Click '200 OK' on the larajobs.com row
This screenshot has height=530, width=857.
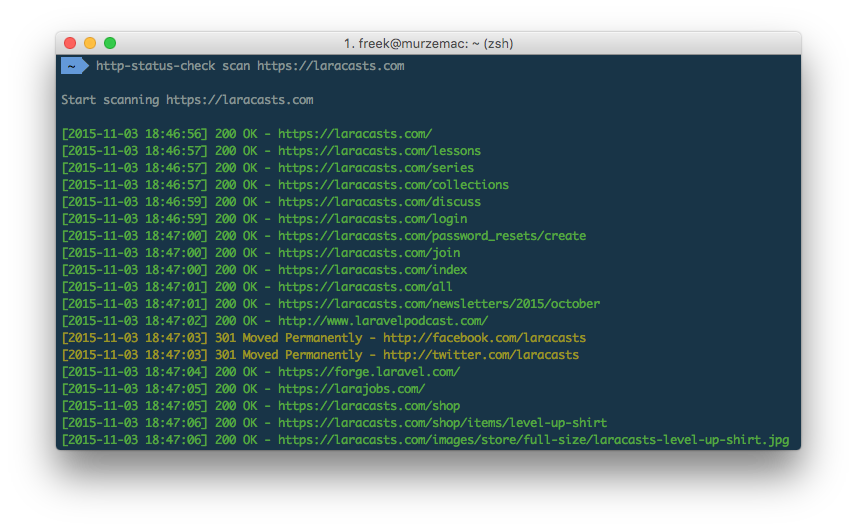(236, 388)
